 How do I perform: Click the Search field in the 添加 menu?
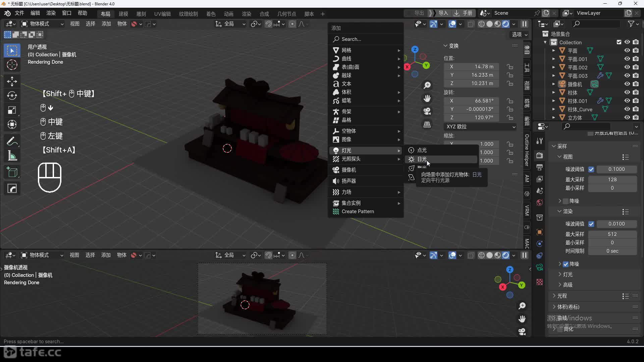tap(366, 39)
